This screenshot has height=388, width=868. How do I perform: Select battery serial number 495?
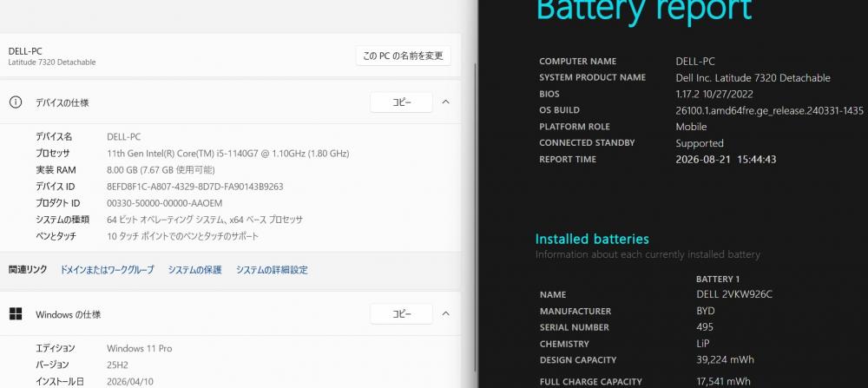pyautogui.click(x=705, y=327)
